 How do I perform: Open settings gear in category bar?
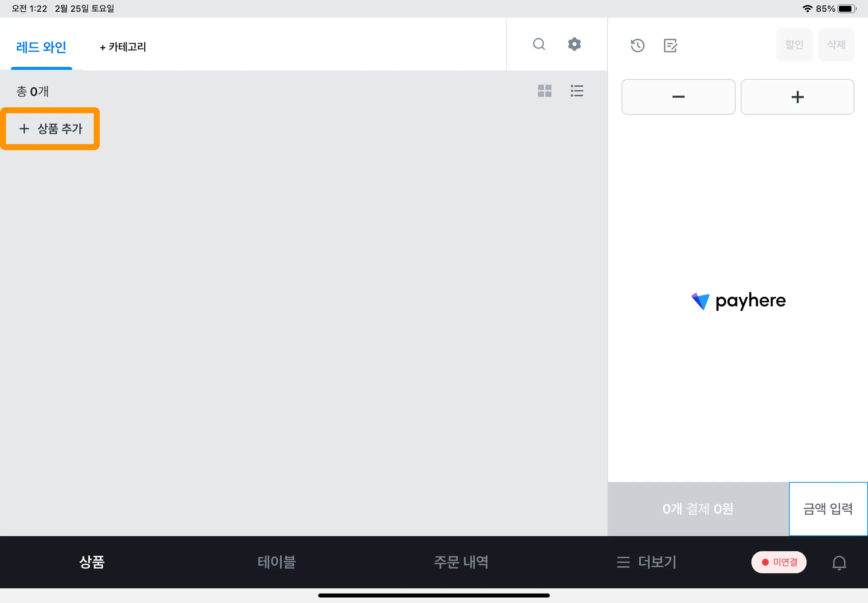coord(574,44)
